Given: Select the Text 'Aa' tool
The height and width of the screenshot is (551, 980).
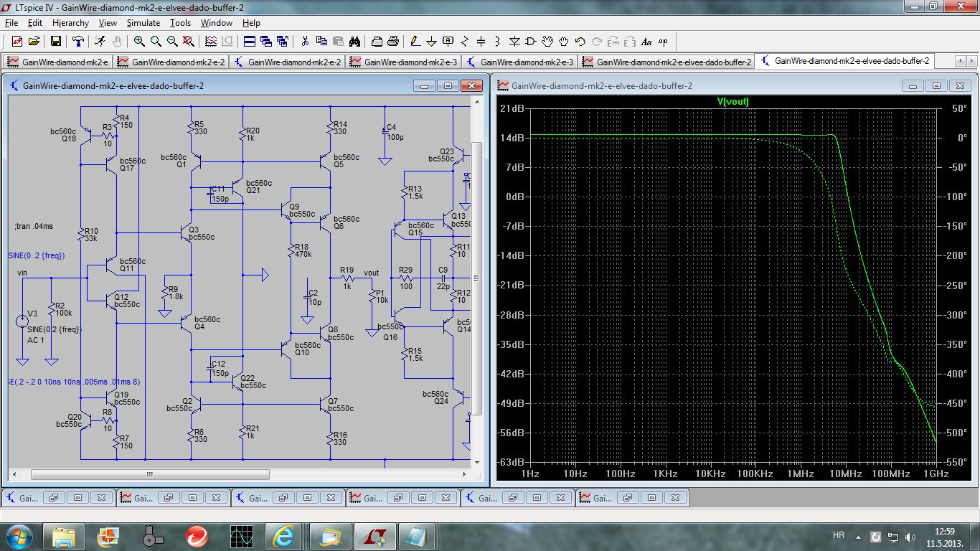Looking at the screenshot, I should [646, 41].
